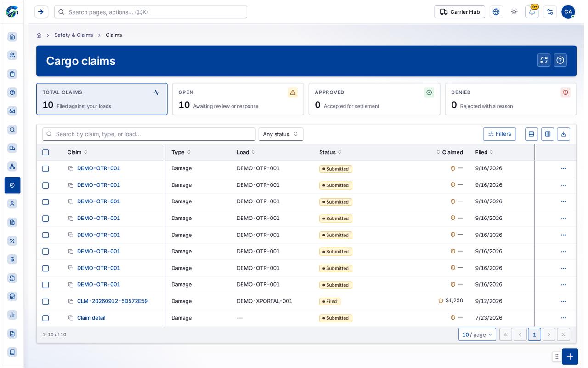This screenshot has width=588, height=368.
Task: Open the CLM-20260912-5D572E59 claim link
Action: 113,301
